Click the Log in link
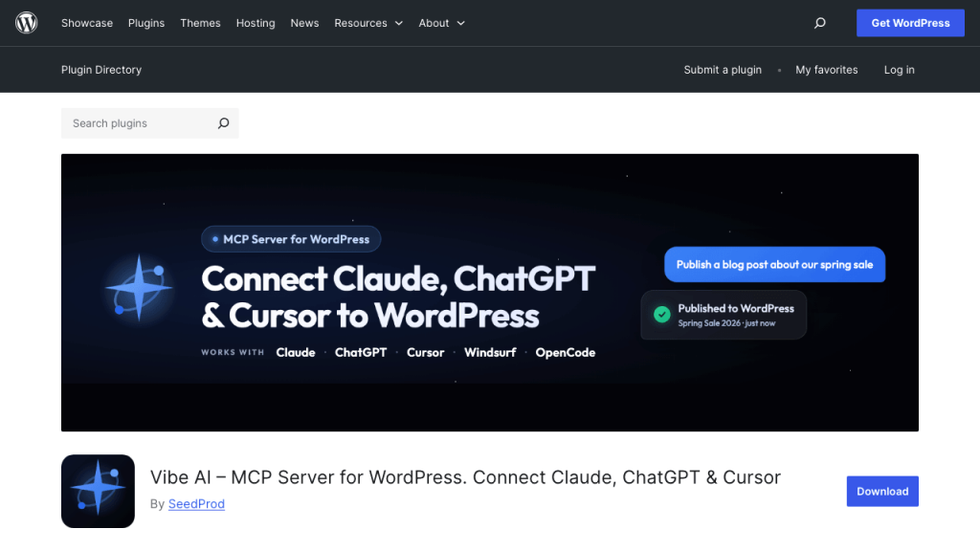This screenshot has width=980, height=551. 899,70
